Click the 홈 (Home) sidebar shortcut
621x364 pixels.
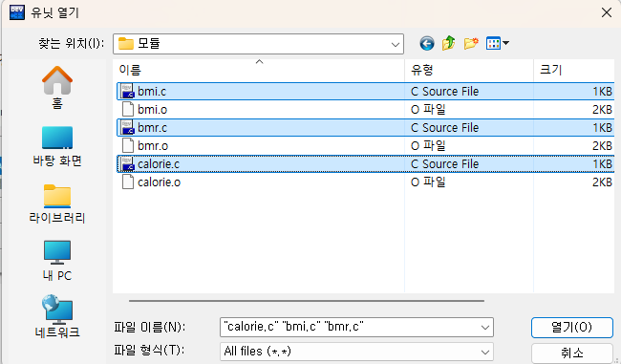57,88
